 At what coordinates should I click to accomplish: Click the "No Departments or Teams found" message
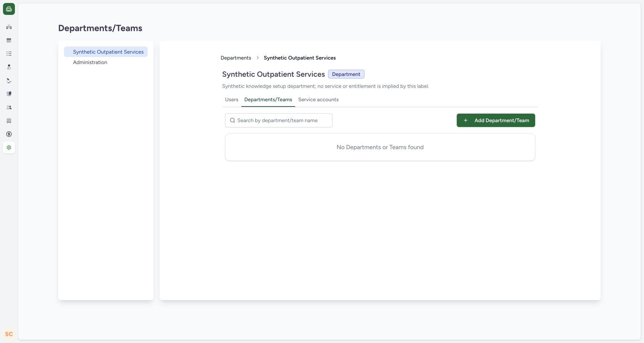[x=380, y=147]
